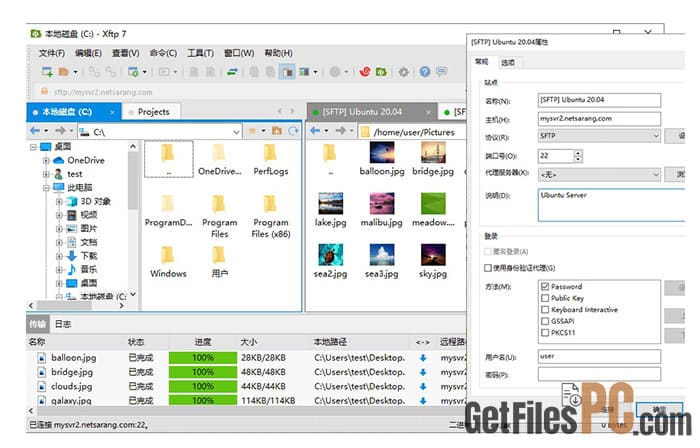The image size is (700, 448).
Task: Click the 状态 column header
Action: pos(136,342)
